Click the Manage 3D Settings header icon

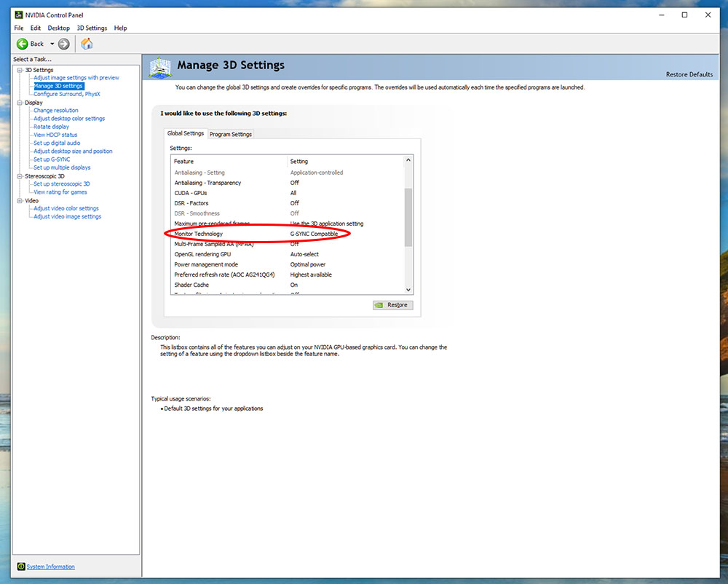pos(161,68)
